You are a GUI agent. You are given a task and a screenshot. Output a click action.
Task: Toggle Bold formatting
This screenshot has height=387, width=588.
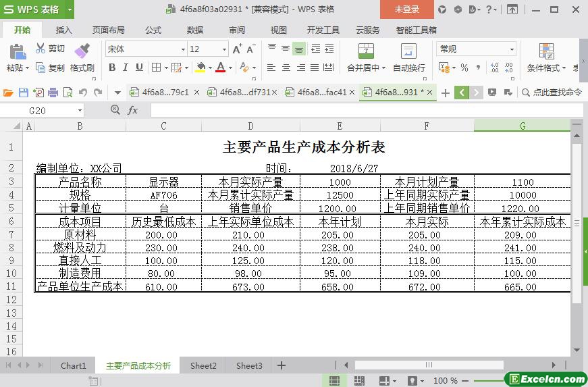point(112,68)
